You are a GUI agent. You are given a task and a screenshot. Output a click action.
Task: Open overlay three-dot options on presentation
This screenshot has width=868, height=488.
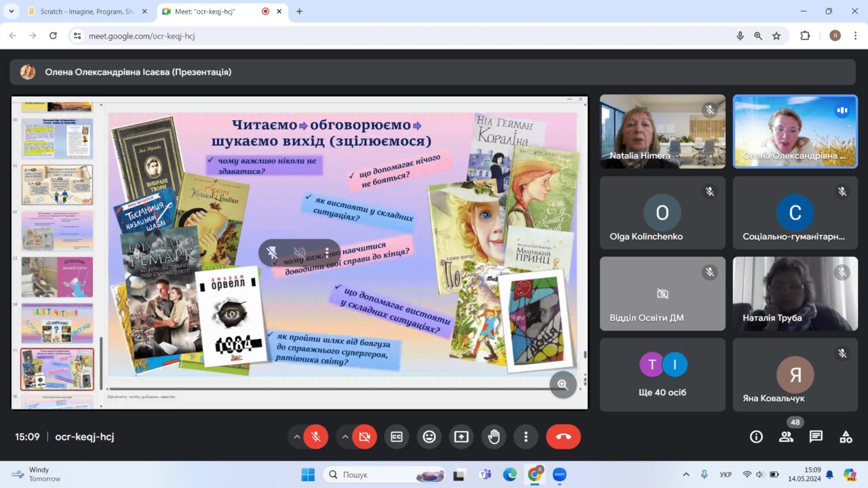[x=328, y=253]
